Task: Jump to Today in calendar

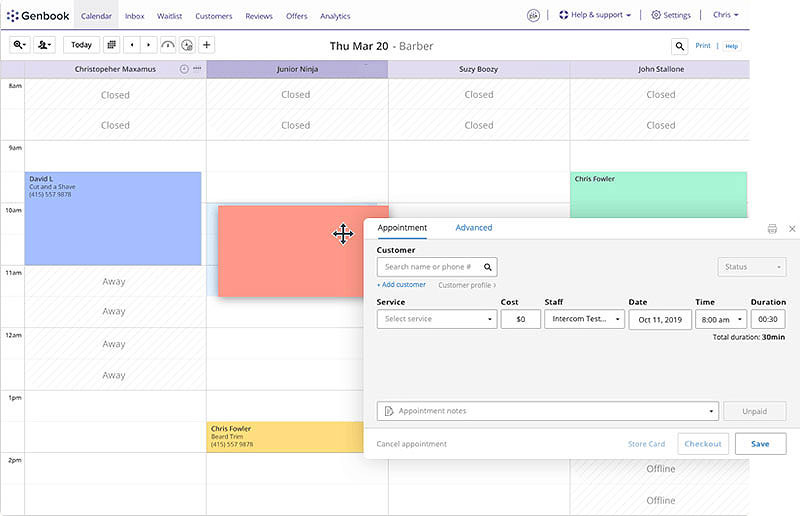Action: click(x=81, y=45)
